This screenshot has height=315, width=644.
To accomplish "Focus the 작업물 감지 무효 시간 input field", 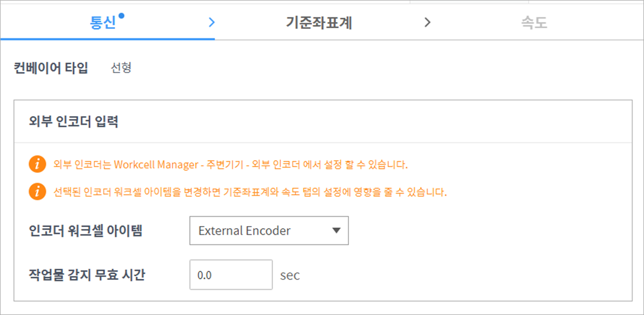I will (x=231, y=275).
